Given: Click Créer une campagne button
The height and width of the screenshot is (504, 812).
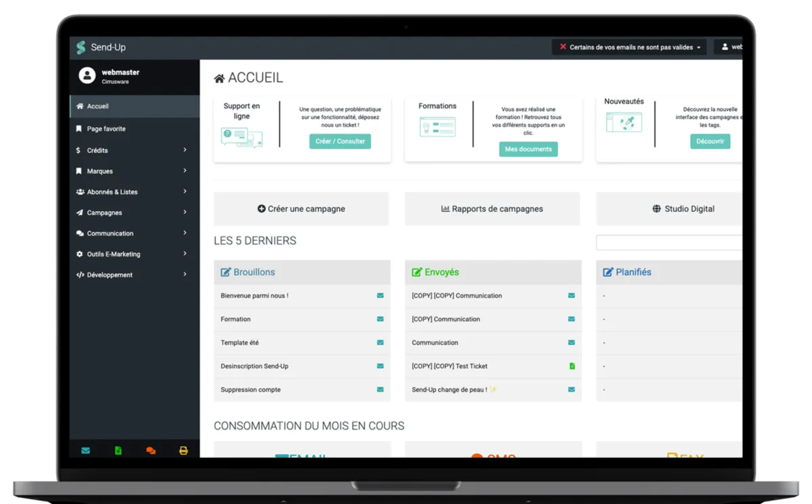Looking at the screenshot, I should click(301, 209).
